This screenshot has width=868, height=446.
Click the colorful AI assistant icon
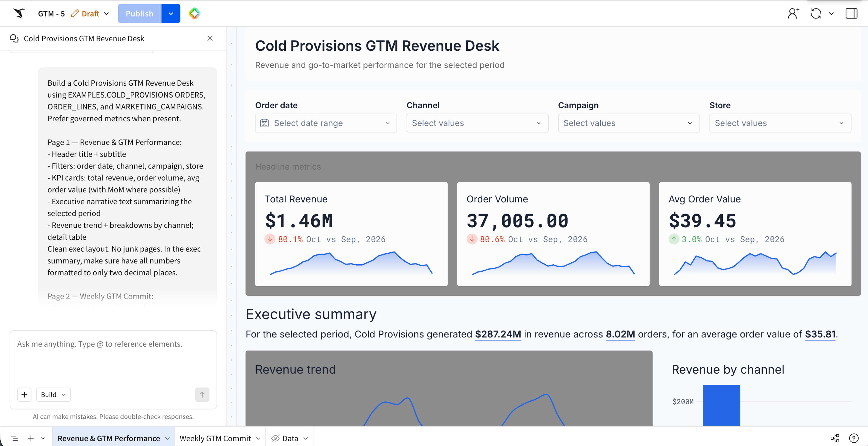click(194, 14)
